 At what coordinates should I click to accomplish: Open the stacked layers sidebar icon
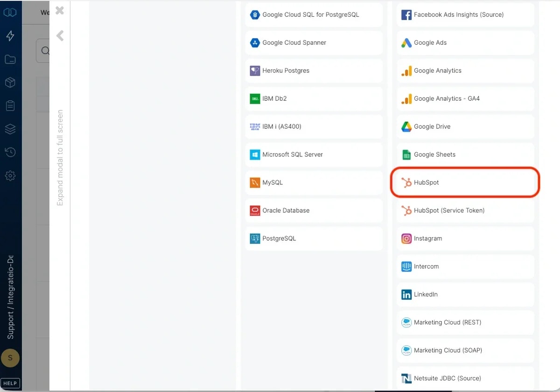click(x=10, y=129)
